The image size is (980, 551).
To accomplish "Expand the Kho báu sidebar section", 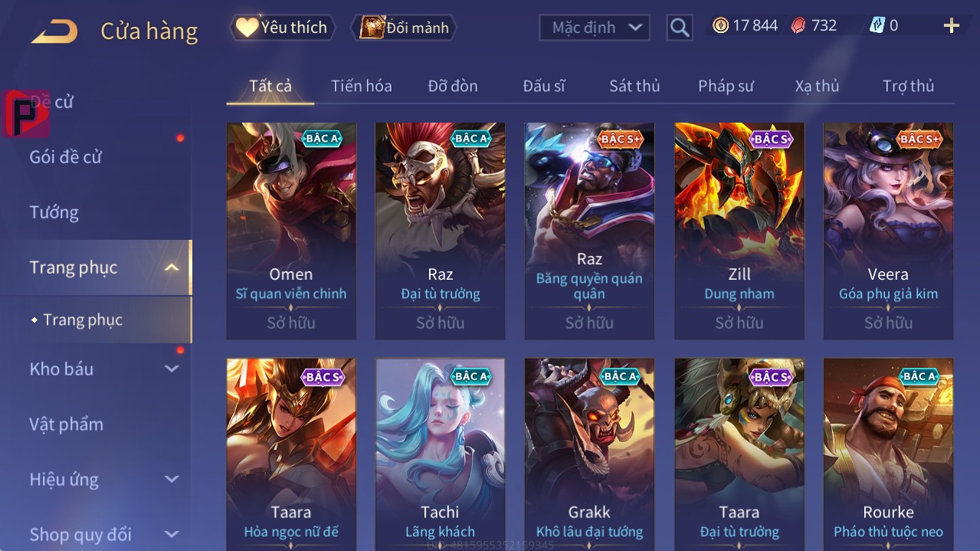I will tap(172, 369).
